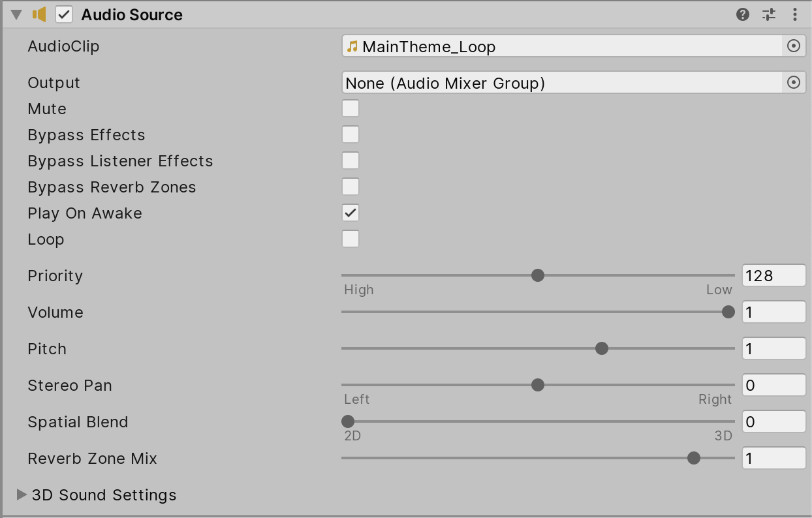Open the Output Audio Mixer Group field

coord(555,82)
